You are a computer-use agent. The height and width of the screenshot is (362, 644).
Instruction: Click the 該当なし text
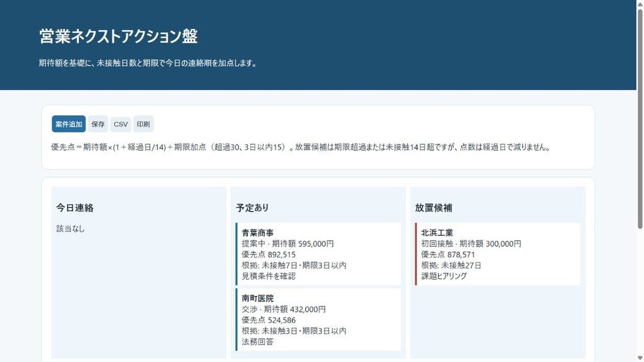pos(70,229)
